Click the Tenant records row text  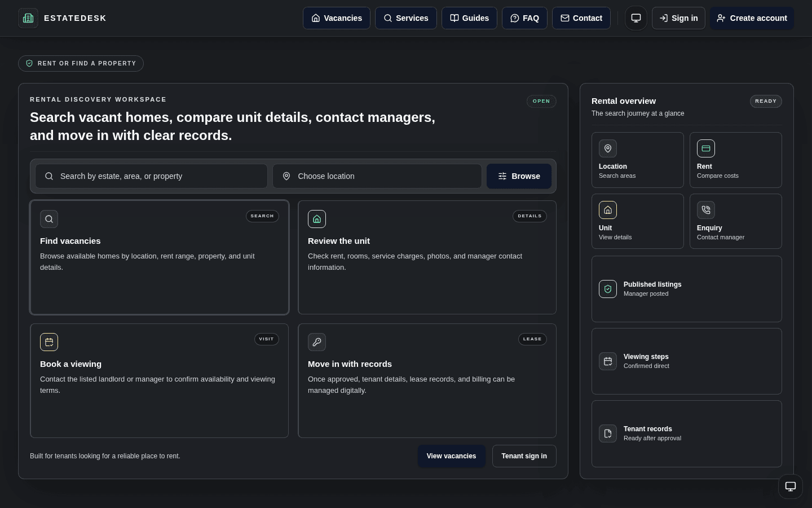(x=652, y=433)
